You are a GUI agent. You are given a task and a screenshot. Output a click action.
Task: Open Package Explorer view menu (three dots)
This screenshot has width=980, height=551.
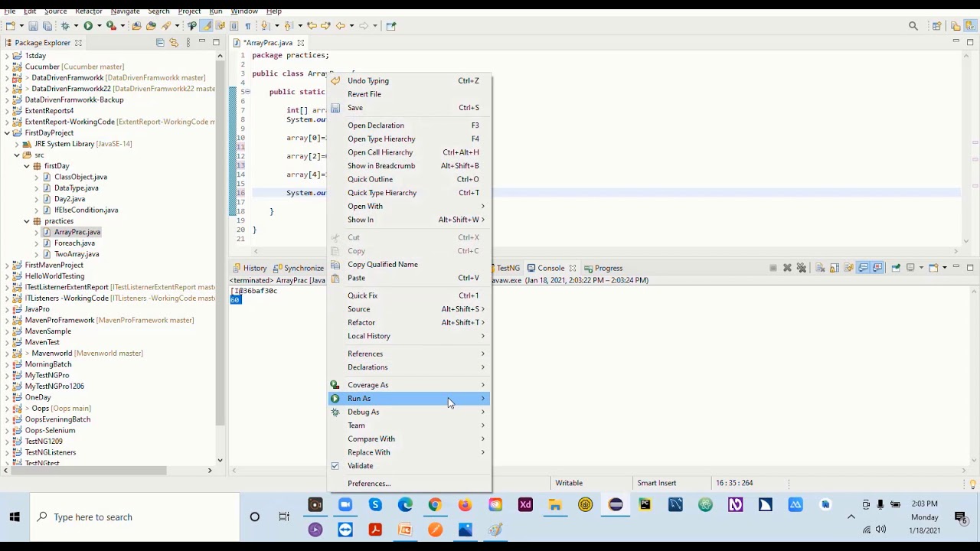188,43
